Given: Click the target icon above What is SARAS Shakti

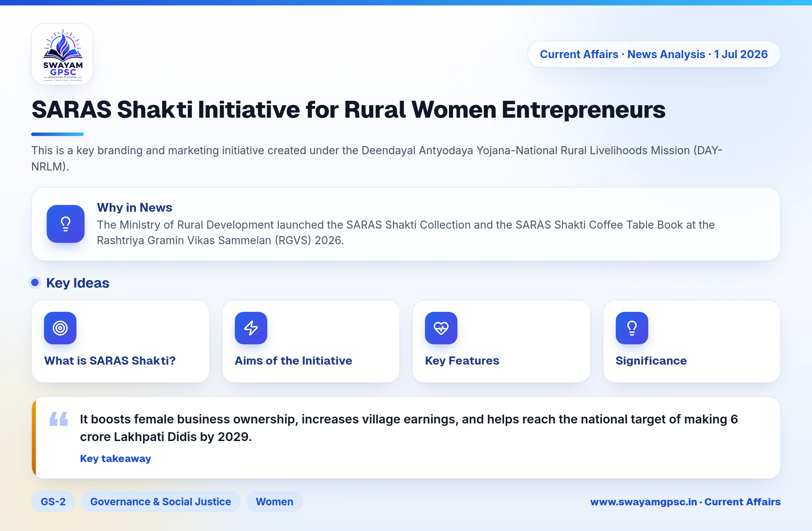Looking at the screenshot, I should click(x=60, y=328).
